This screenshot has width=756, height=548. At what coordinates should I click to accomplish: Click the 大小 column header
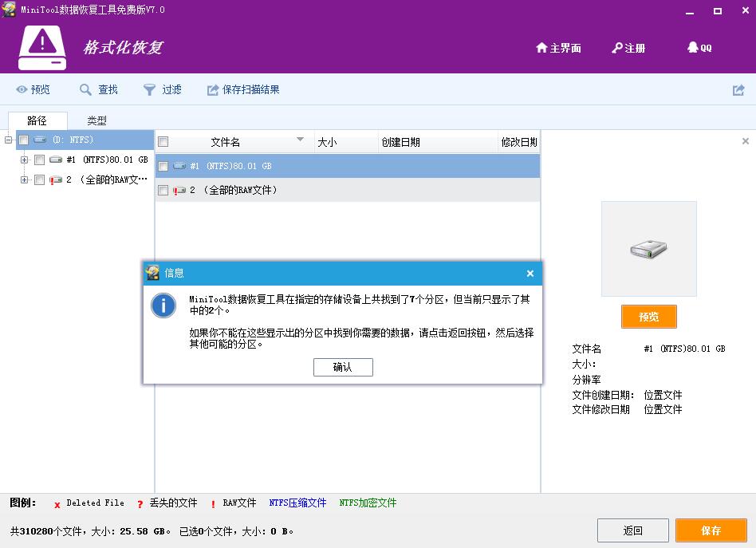[346, 142]
